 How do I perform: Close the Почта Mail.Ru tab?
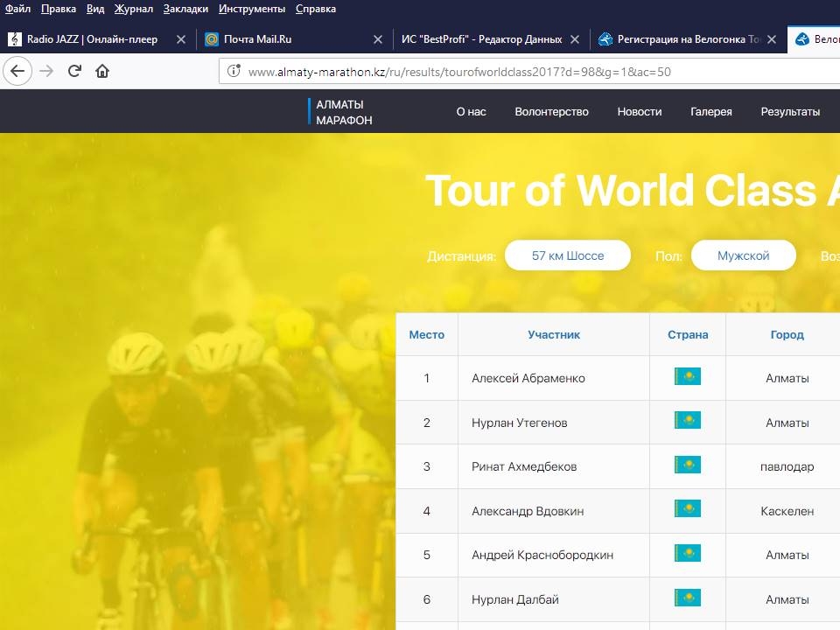(378, 39)
